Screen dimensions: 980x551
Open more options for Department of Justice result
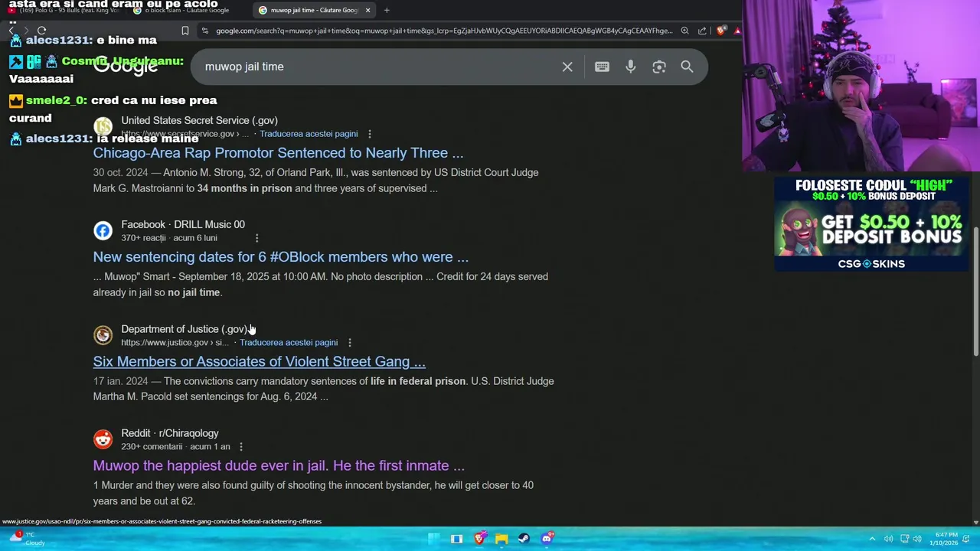pyautogui.click(x=350, y=343)
